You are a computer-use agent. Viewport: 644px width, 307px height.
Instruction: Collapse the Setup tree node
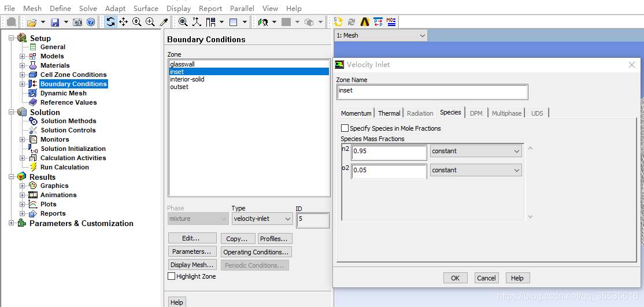[x=11, y=38]
